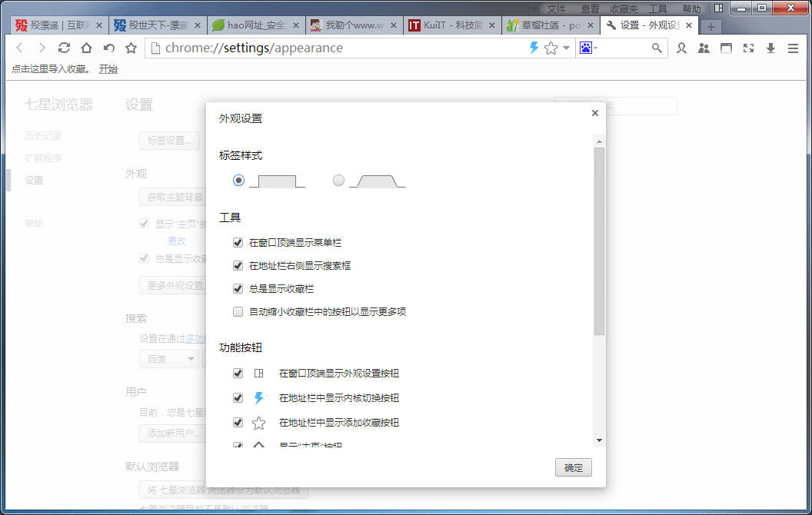Screen dimensions: 812x515
Task: Click the blue lightning kernel switch icon
Action: tap(534, 48)
